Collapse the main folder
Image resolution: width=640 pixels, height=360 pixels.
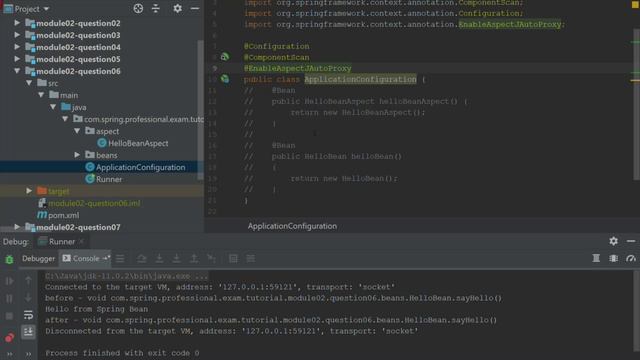click(x=41, y=95)
